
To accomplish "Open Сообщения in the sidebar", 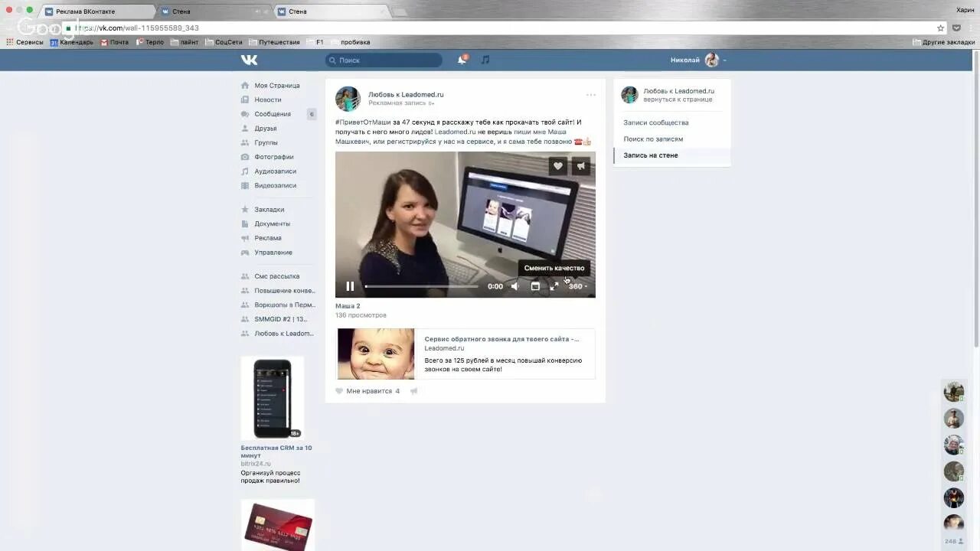I will click(x=273, y=114).
